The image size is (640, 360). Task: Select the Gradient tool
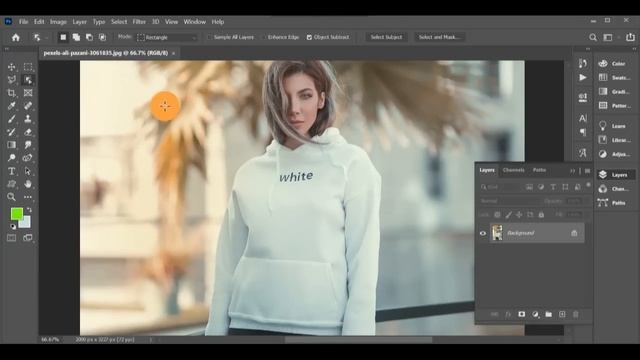[11, 145]
